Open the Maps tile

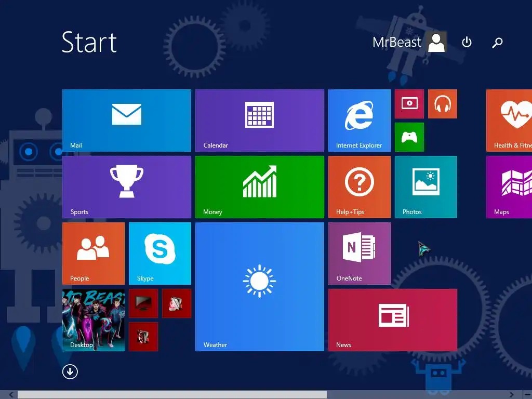[509, 187]
